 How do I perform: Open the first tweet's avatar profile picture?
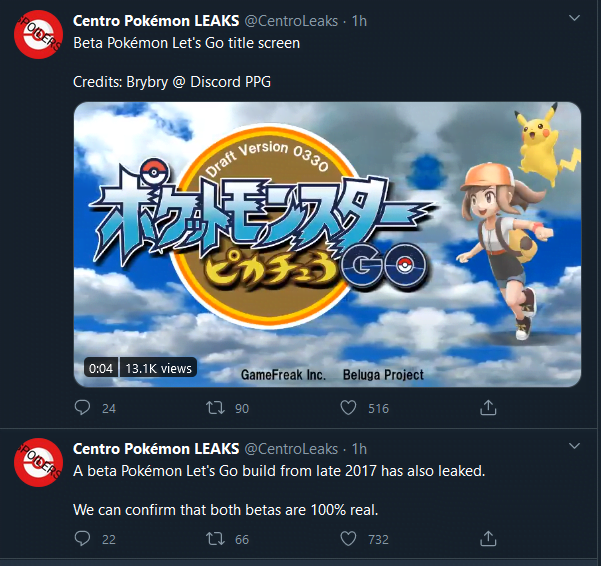38,34
